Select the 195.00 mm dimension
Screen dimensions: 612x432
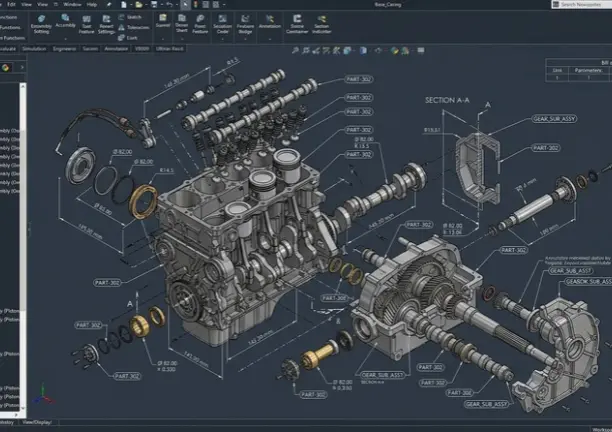click(90, 232)
